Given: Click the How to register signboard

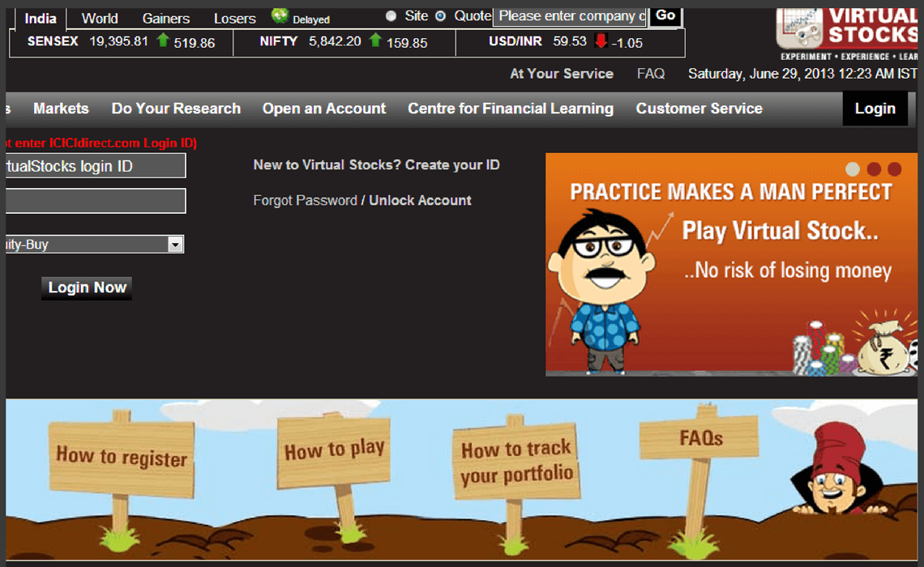Looking at the screenshot, I should (122, 458).
